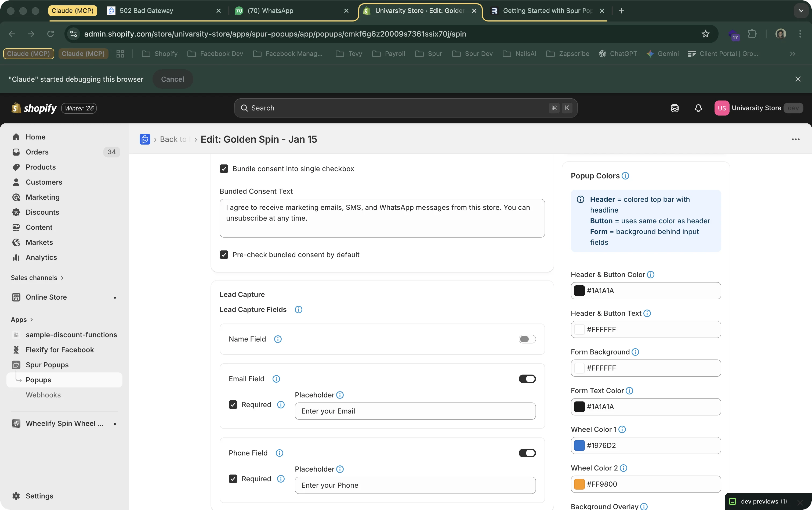
Task: Open the Discounts section icon
Action: tap(16, 212)
